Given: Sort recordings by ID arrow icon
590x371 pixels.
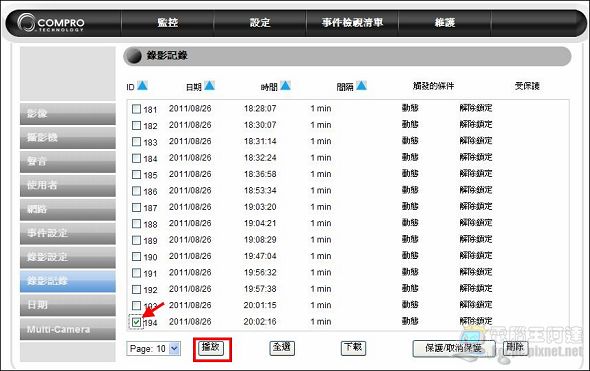Looking at the screenshot, I should click(x=142, y=86).
